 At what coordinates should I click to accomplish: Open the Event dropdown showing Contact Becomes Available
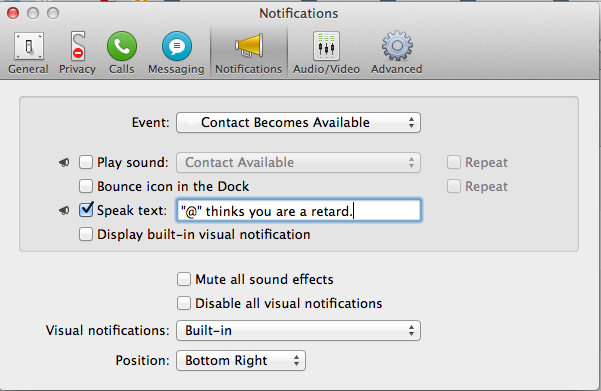(298, 123)
